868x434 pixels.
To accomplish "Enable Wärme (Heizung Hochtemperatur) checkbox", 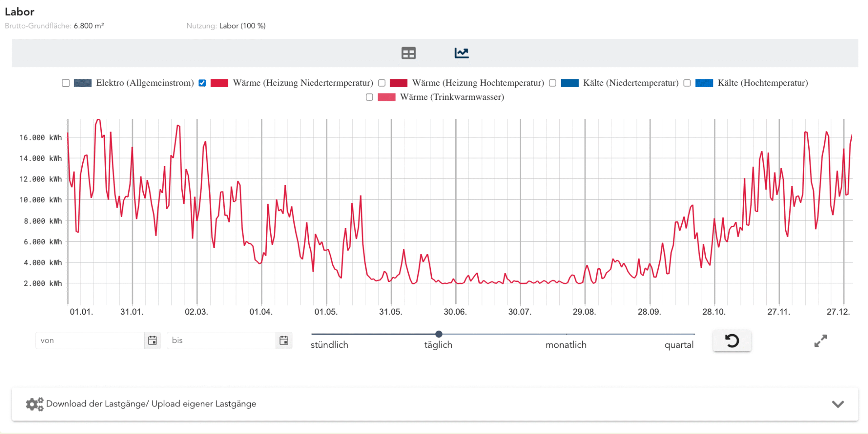I will [x=382, y=83].
